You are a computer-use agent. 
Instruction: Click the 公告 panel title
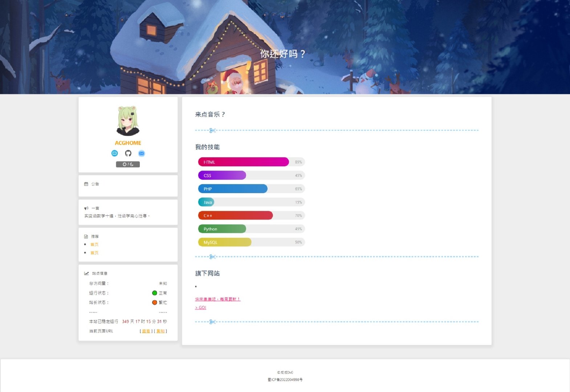tap(95, 184)
